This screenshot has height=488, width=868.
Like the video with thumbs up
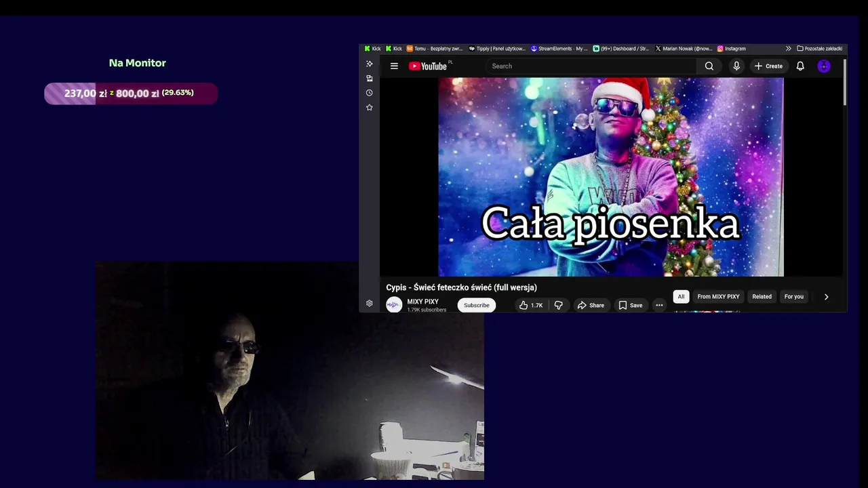531,305
